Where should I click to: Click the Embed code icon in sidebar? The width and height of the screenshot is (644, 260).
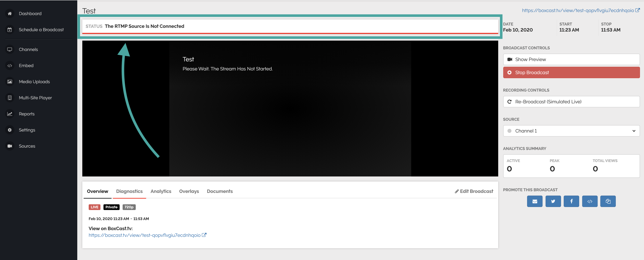[10, 66]
